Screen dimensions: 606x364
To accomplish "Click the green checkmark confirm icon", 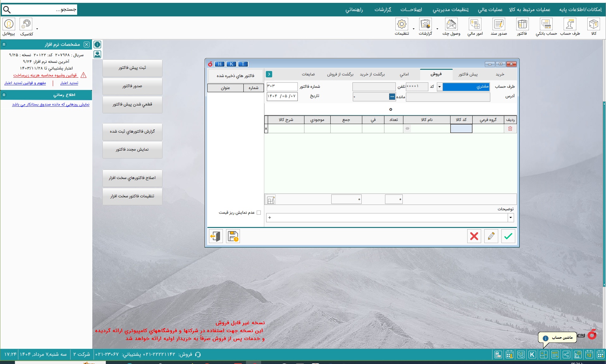I will tap(508, 236).
